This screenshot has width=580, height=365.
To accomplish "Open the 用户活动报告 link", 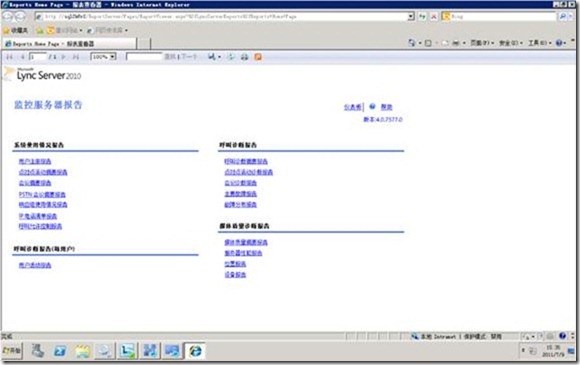I will point(35,265).
